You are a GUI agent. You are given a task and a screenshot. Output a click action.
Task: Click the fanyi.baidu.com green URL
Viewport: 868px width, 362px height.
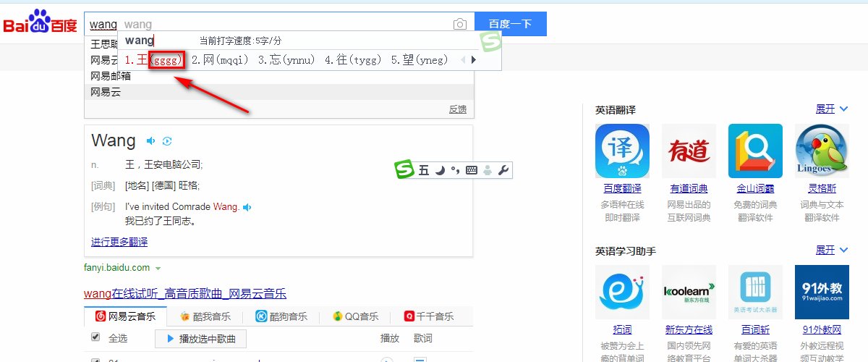coord(116,268)
